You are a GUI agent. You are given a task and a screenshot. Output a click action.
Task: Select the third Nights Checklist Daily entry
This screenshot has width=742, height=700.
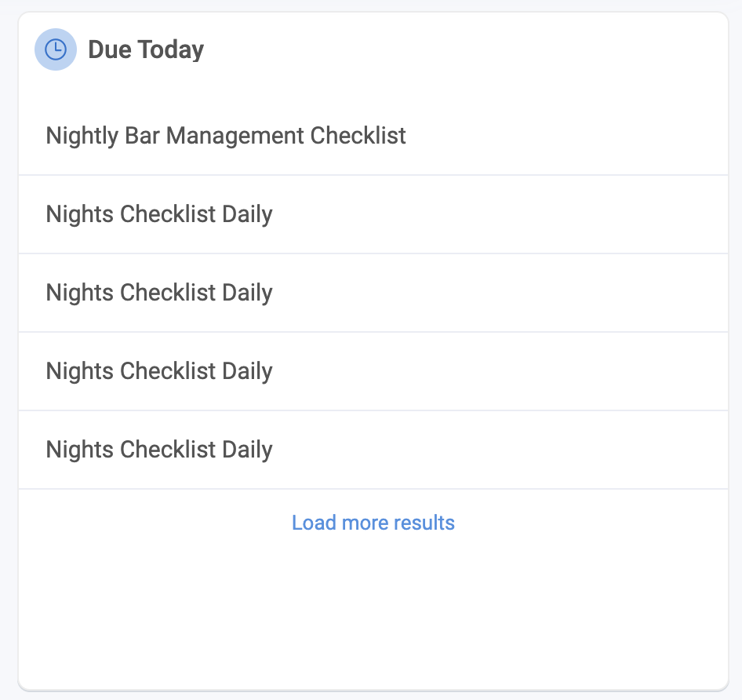(x=159, y=370)
